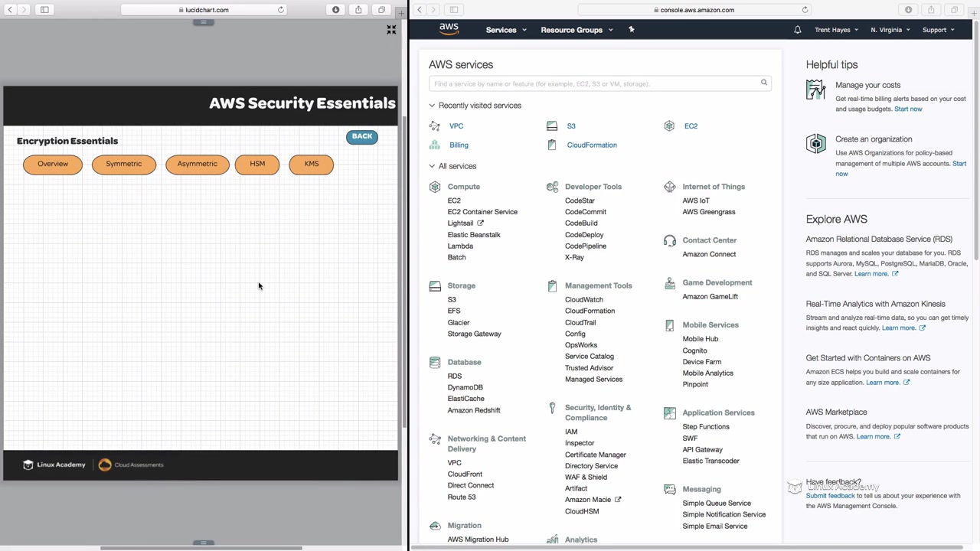Click the lucidchart.com address bar
The image size is (980, 551).
203,10
